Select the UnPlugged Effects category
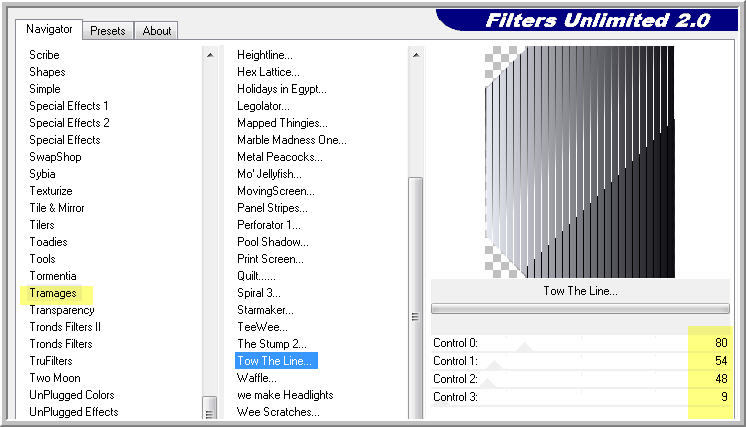This screenshot has width=746, height=427. tap(74, 412)
